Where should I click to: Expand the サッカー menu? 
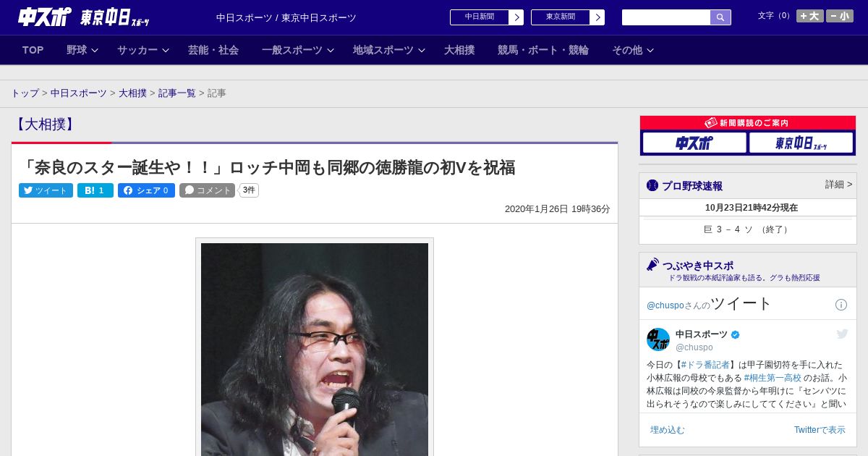pos(143,50)
